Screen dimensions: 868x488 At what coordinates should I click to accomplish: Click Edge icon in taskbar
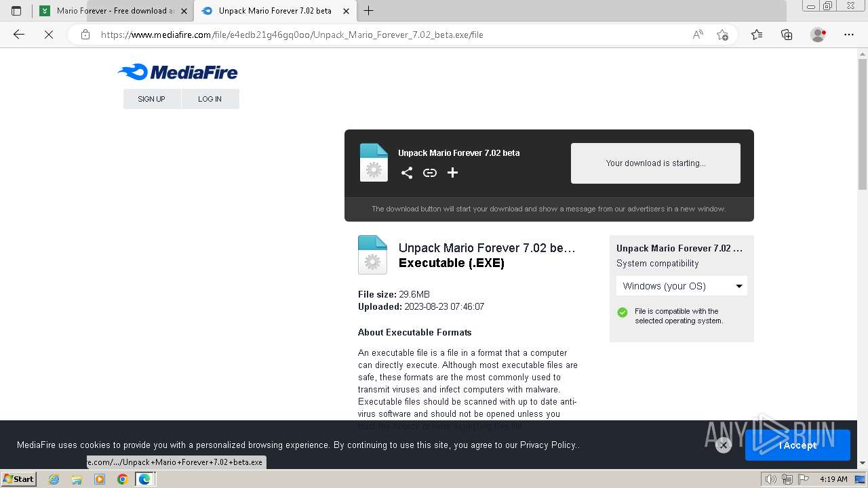click(144, 479)
